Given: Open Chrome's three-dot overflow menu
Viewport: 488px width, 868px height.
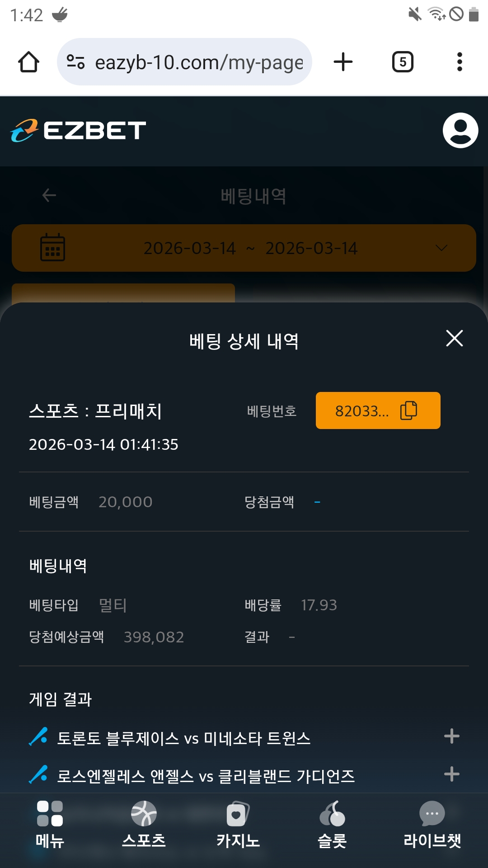Looking at the screenshot, I should pyautogui.click(x=460, y=62).
